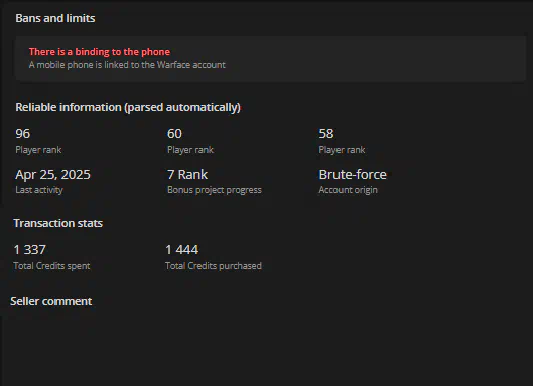Select the player rank 58 value

coord(326,134)
